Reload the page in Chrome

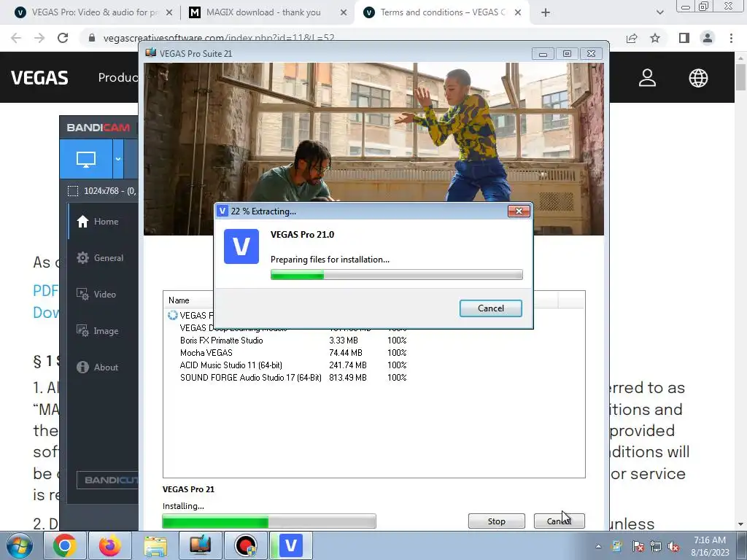point(63,38)
